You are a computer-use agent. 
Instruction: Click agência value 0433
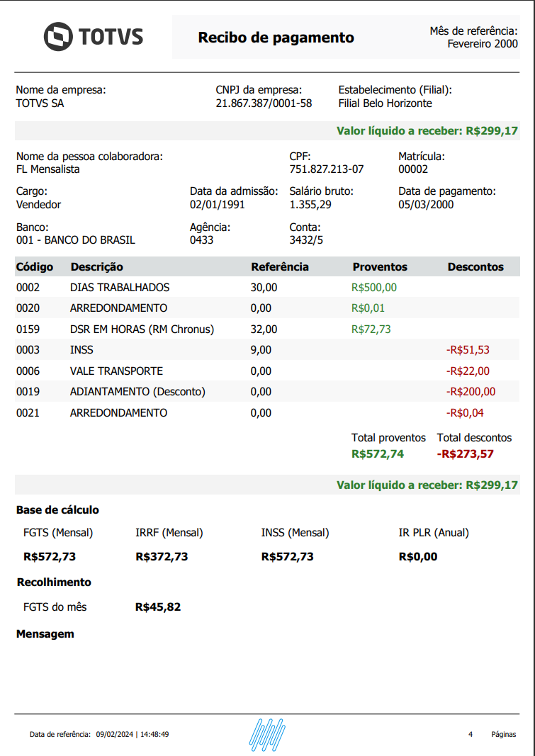pyautogui.click(x=201, y=240)
